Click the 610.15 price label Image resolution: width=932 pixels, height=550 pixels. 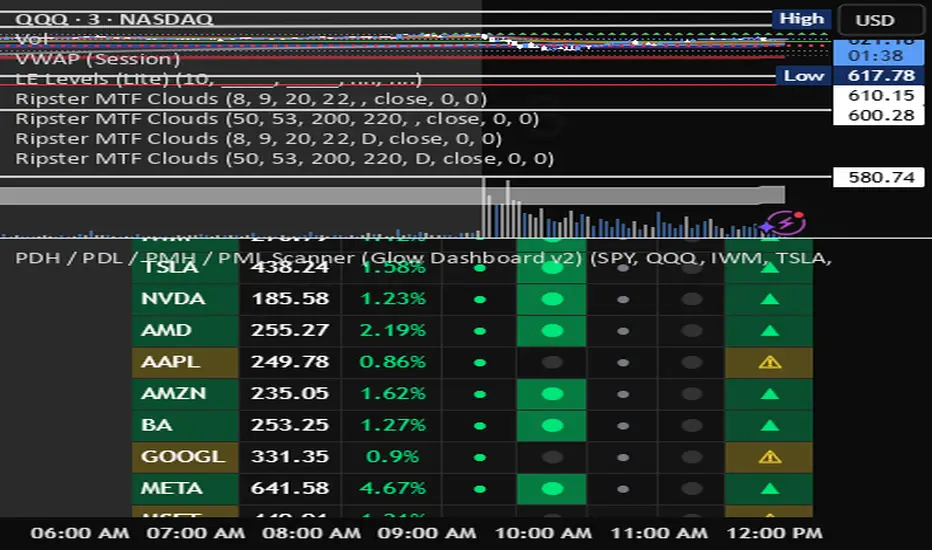[x=880, y=95]
